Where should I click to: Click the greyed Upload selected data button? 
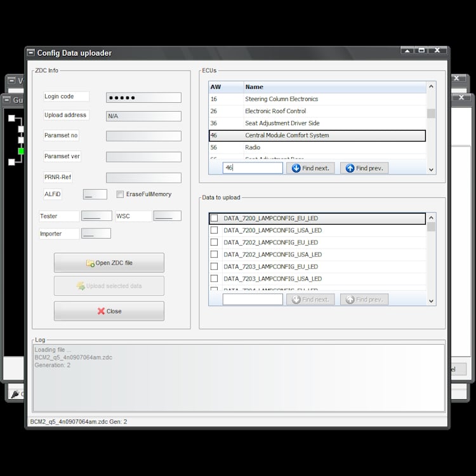coord(109,286)
